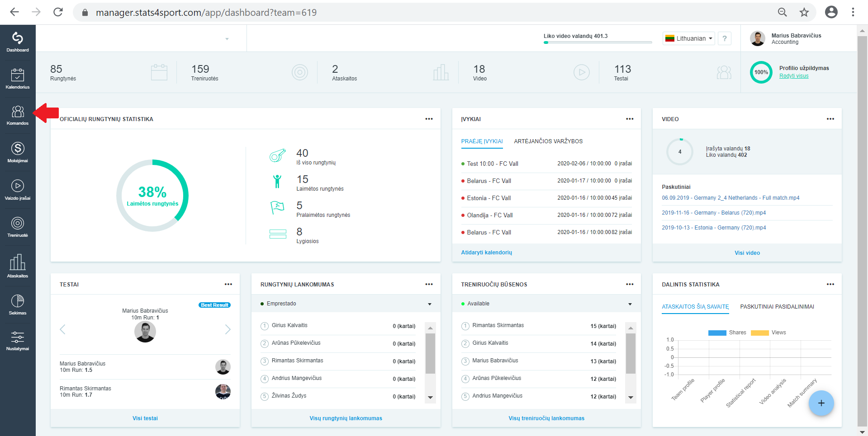Expand the Emprestado status dropdown
Viewport: 868px width, 436px height.
pyautogui.click(x=346, y=304)
